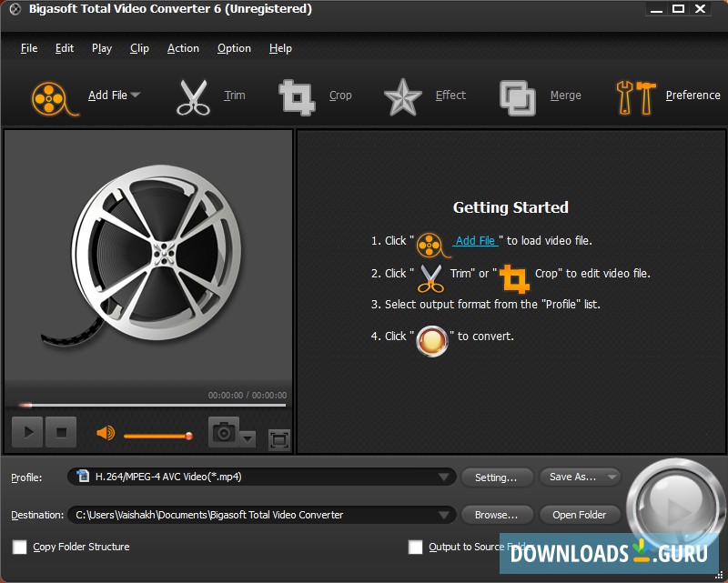Click the scissors icon in Getting Started step 2
Viewport: 728px width, 583px height.
click(430, 278)
